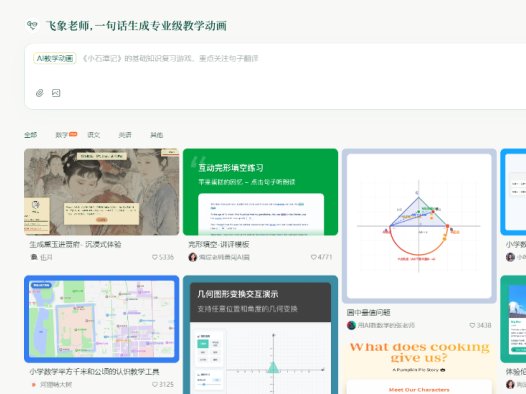Viewport: 526px width, 394px height.
Task: Open the 黛玉进贾府 painting thumbnail
Action: click(x=102, y=192)
